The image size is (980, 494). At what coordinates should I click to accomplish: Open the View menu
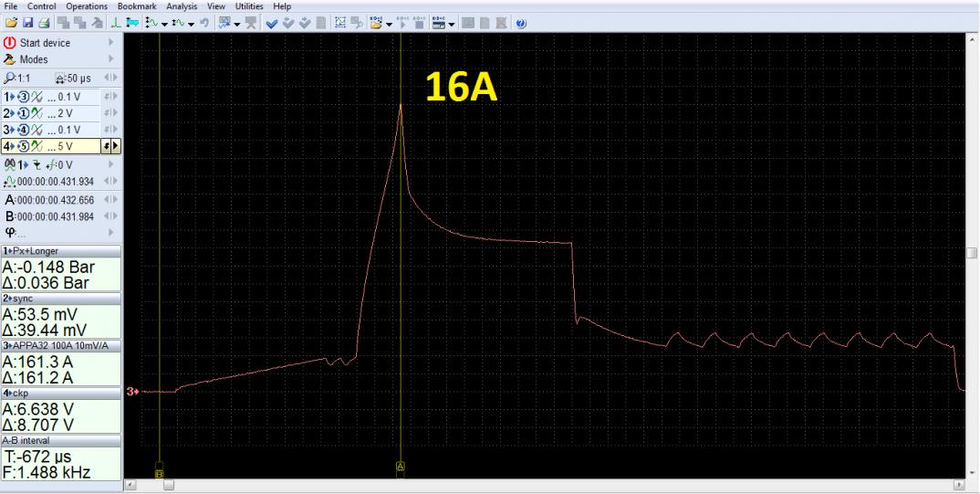[x=216, y=6]
